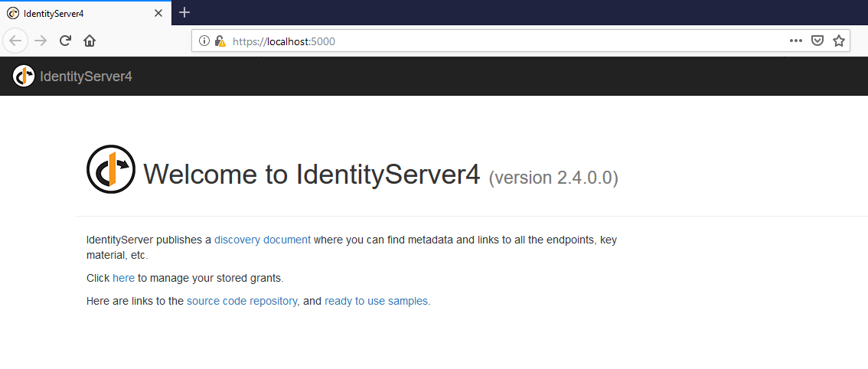Go to the browser home page
868x369 pixels.
click(x=90, y=41)
